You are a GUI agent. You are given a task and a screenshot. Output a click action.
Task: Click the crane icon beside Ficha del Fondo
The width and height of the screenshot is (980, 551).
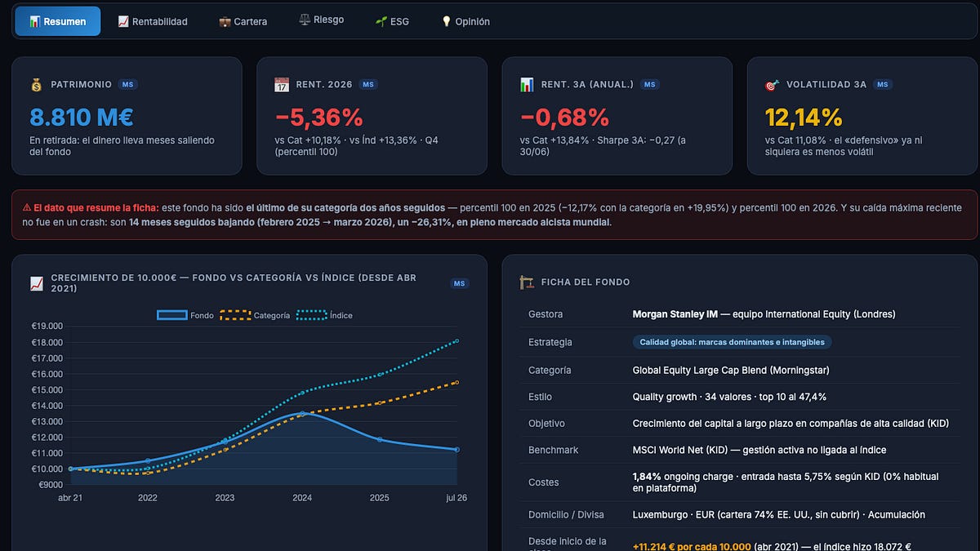[x=527, y=282]
